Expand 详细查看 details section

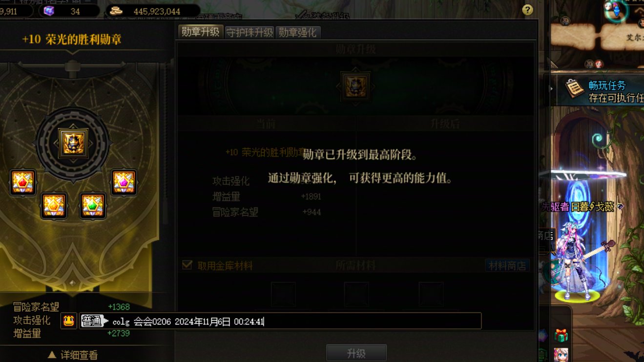[73, 355]
